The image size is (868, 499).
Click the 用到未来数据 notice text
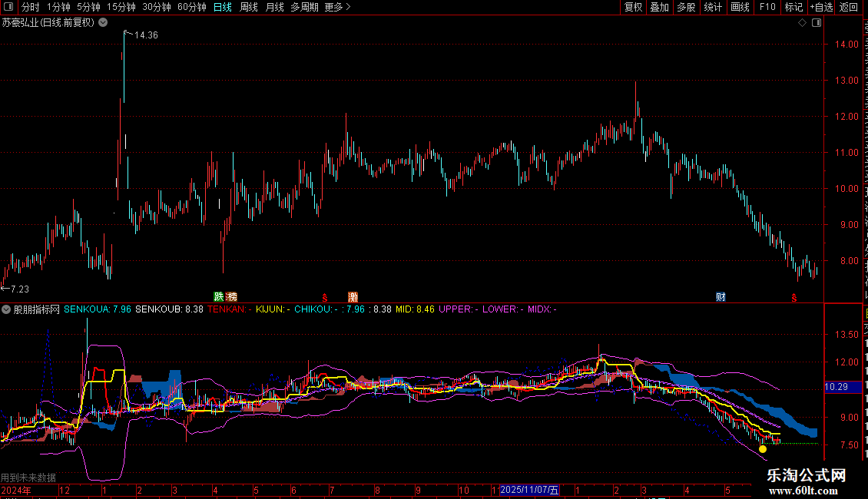point(28,478)
